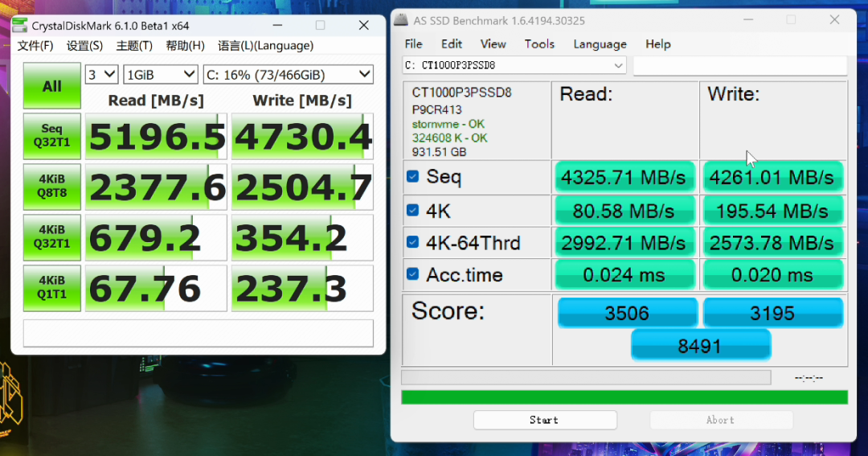Uncheck the 4K test checkbox
868x456 pixels.
pos(412,210)
